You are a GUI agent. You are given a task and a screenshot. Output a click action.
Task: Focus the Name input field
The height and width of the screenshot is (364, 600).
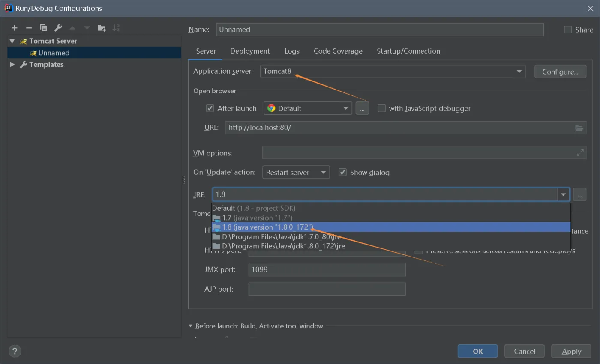click(380, 30)
